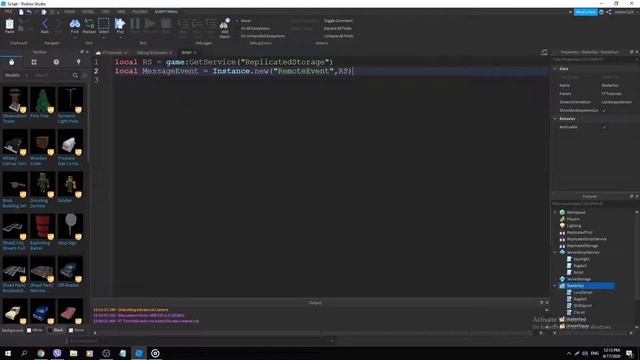Click Collapse All Folds button
This screenshot has width=640, height=360.
(338, 36)
